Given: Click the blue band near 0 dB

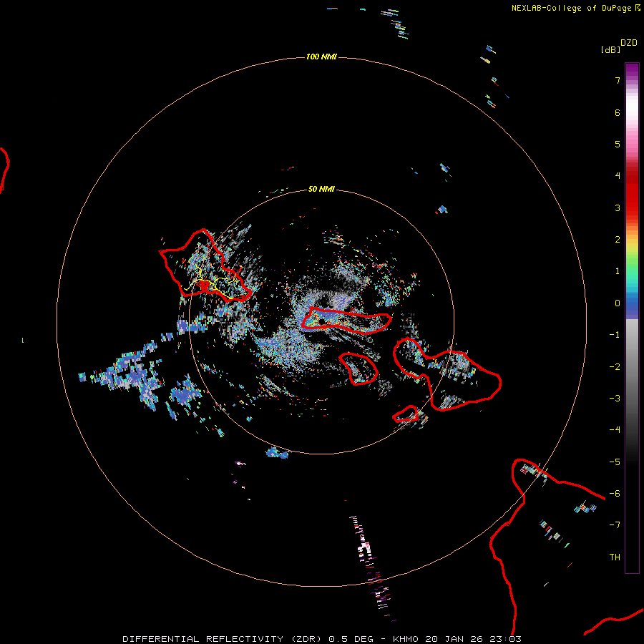Looking at the screenshot, I should pyautogui.click(x=632, y=308).
